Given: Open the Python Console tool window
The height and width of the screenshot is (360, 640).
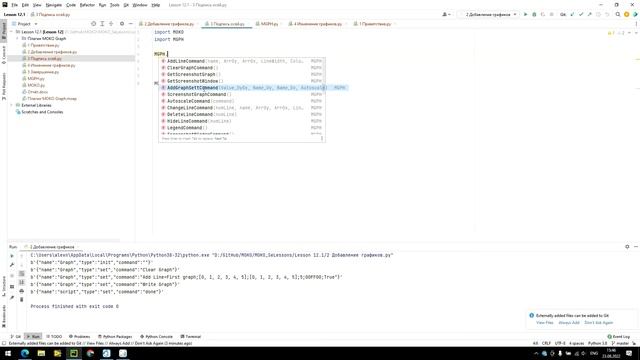Looking at the screenshot, I should 156,336.
